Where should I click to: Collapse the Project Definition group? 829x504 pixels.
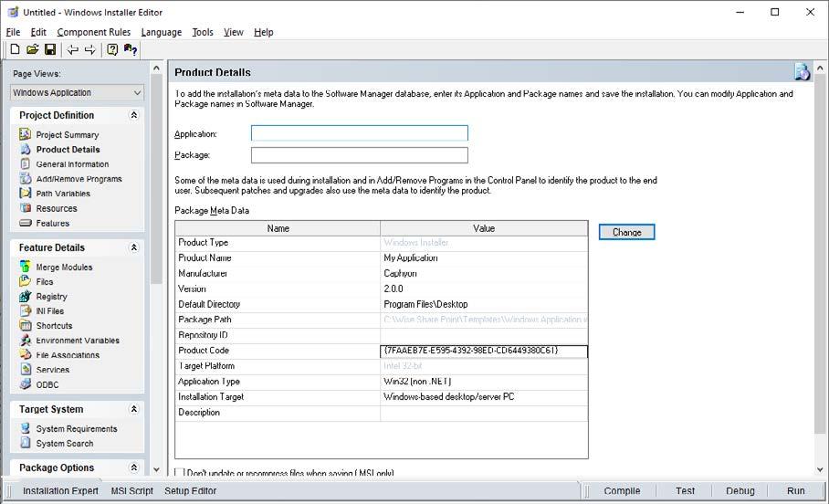coord(134,115)
